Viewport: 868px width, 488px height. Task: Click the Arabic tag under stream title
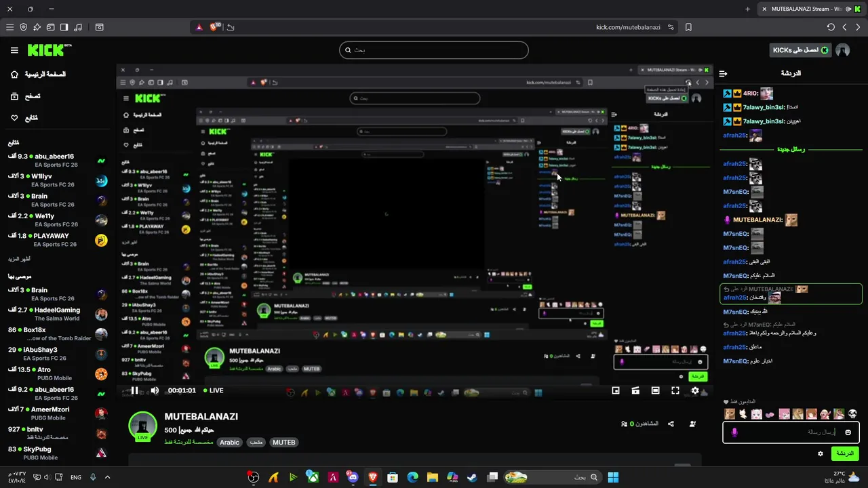pos(229,442)
